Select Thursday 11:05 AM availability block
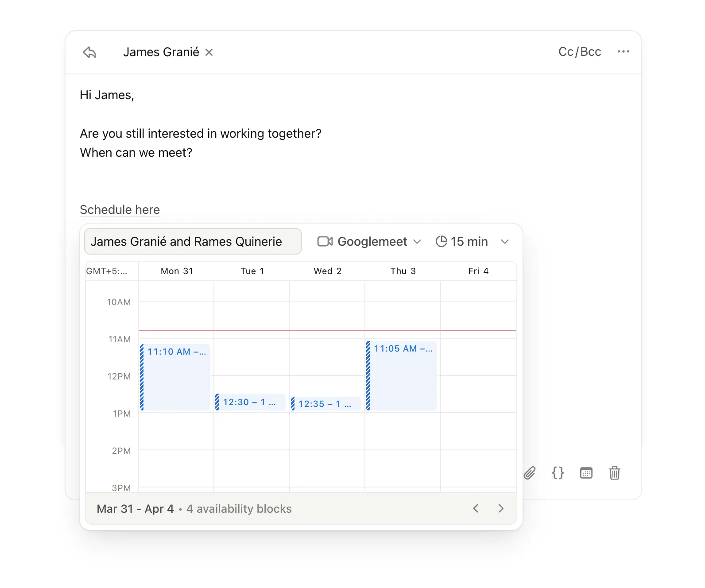This screenshot has height=588, width=705. coord(402,375)
